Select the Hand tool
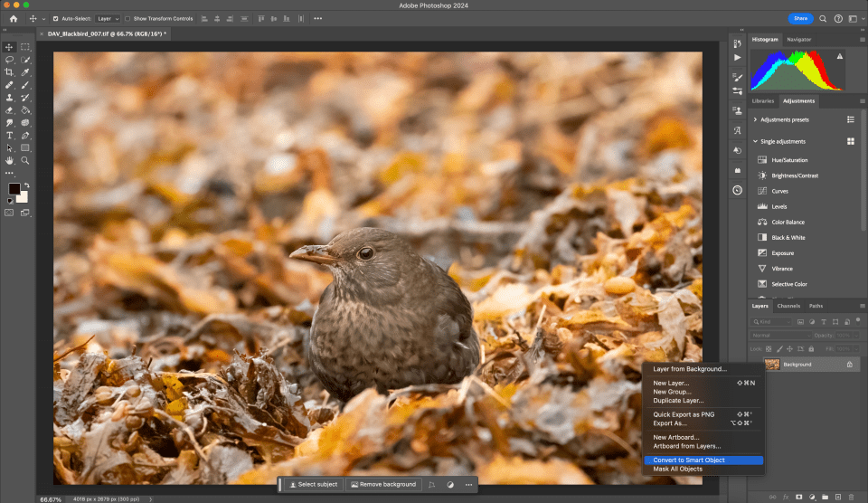Screen dimensions: 868x503 [9, 161]
